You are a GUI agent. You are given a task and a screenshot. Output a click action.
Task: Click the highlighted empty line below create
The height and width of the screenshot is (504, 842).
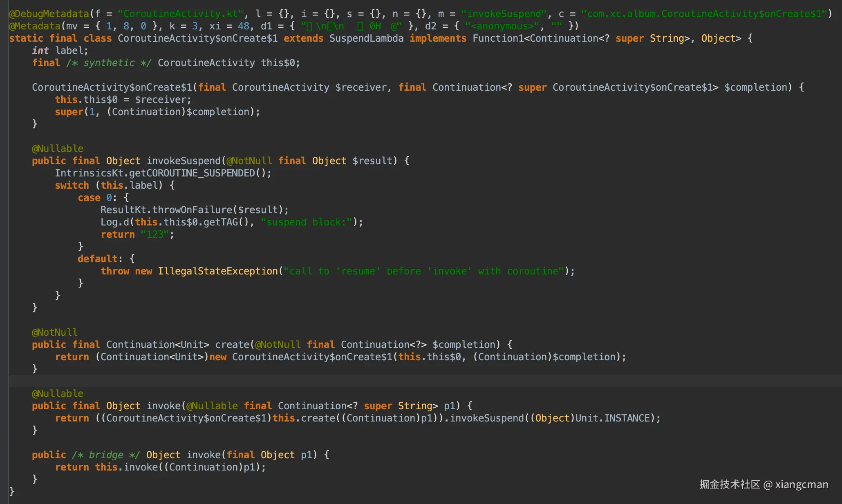(x=409, y=381)
